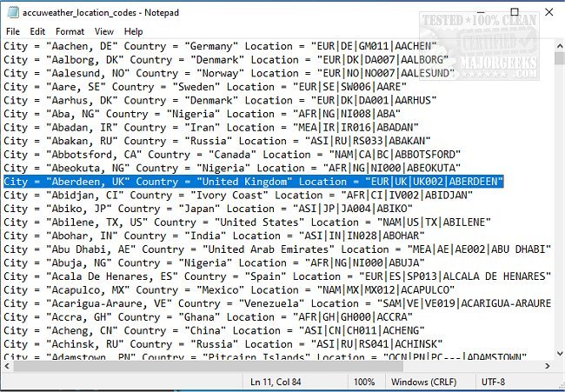The width and height of the screenshot is (565, 392).
Task: Click the "AFR|GH|GH000|ACCRA" location code
Action: tap(353, 317)
